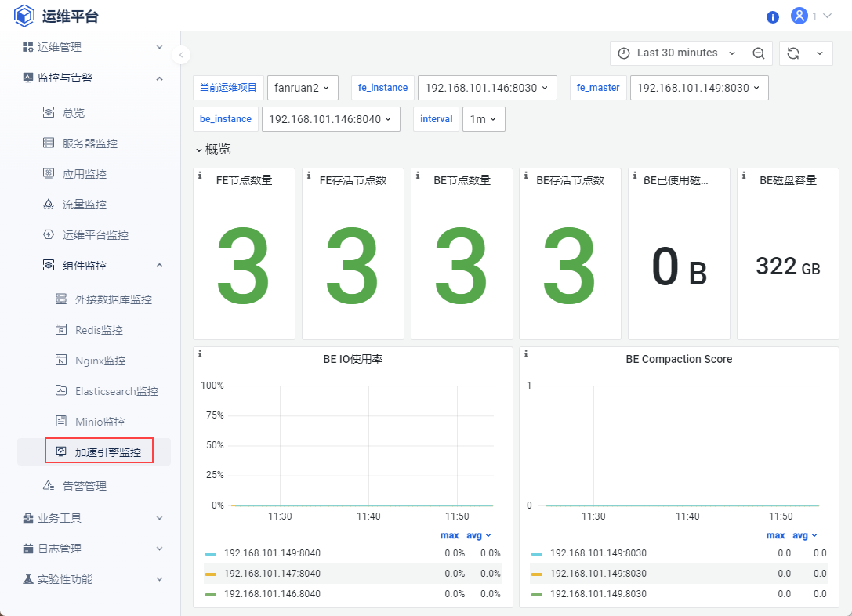The width and height of the screenshot is (852, 616).
Task: Open the Last 30 minutes time picker
Action: (x=677, y=53)
